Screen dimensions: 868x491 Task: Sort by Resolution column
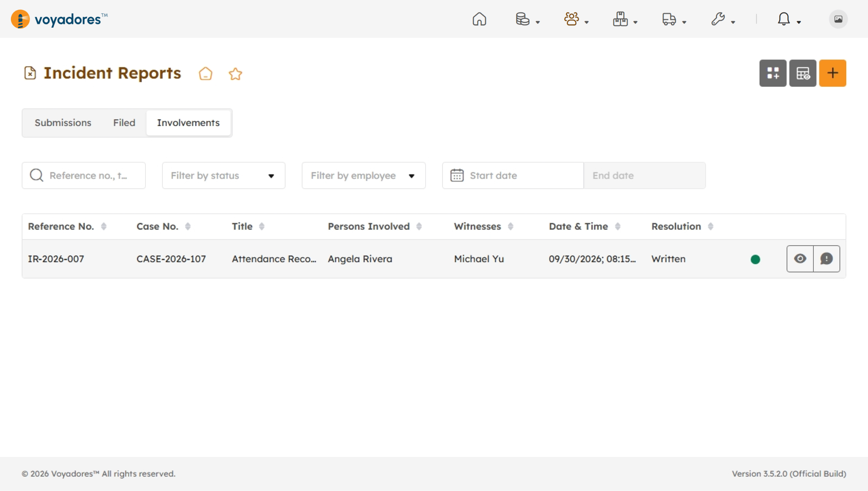coord(710,226)
